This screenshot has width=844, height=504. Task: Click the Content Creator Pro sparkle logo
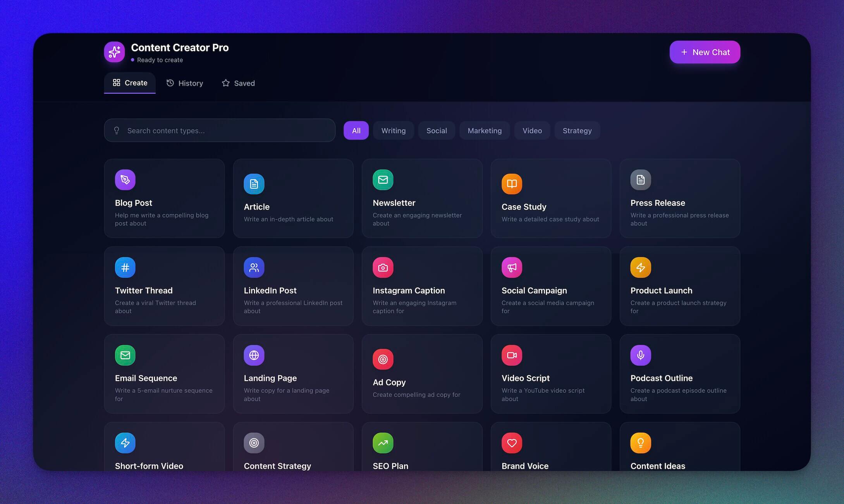(114, 52)
